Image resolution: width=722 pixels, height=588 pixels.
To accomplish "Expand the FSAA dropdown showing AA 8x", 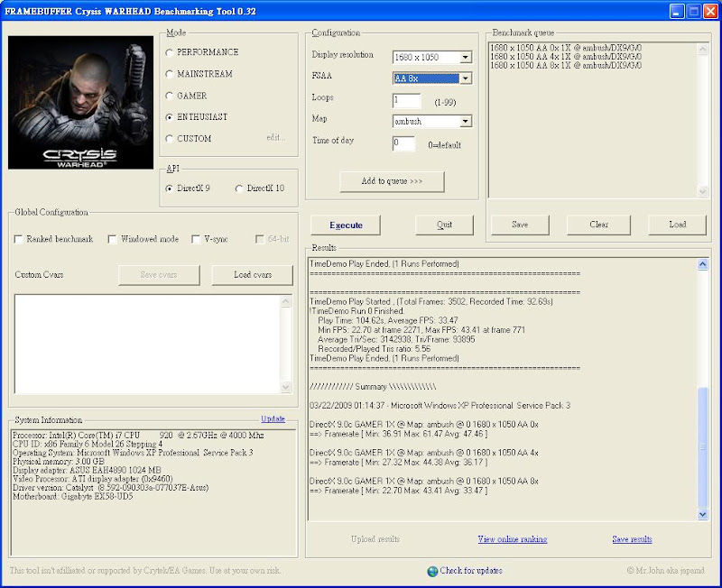I will (x=466, y=78).
